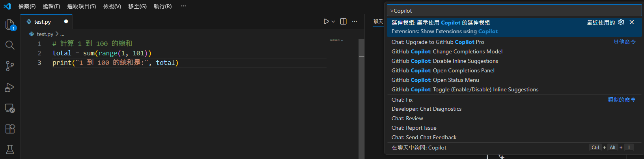
Task: Click the Run Python file play button
Action: (326, 21)
